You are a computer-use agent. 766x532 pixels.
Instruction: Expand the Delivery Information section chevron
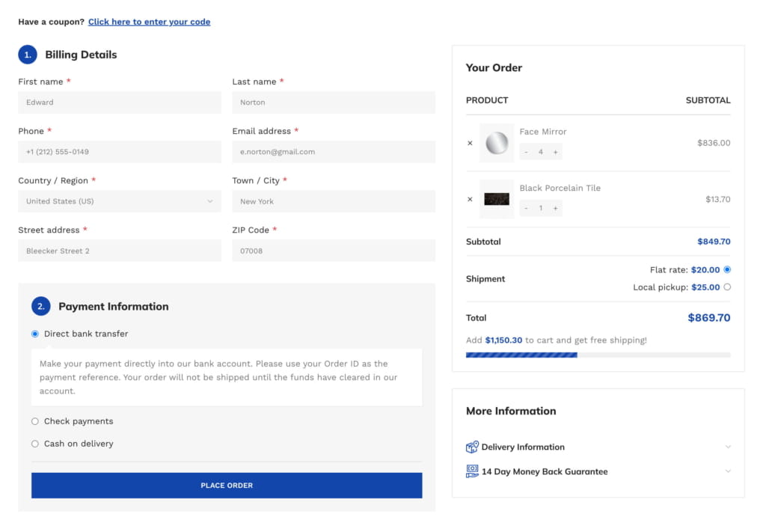(x=728, y=447)
